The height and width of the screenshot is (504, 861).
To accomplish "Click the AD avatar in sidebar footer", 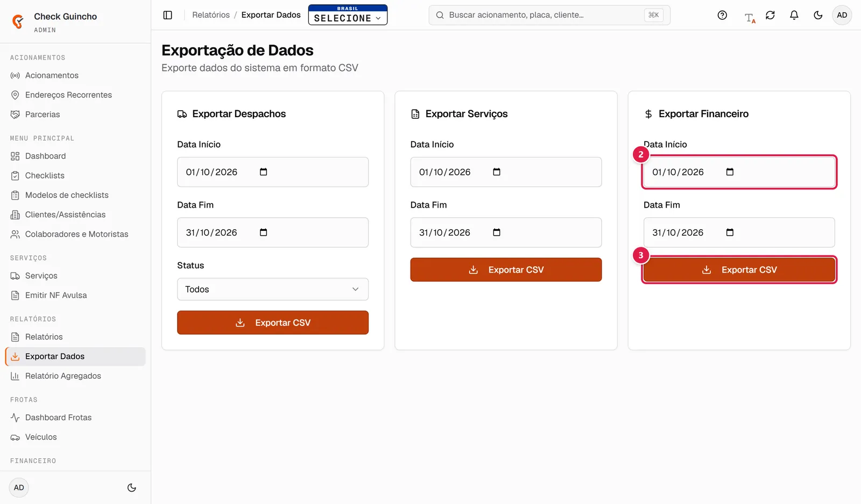I will click(19, 488).
